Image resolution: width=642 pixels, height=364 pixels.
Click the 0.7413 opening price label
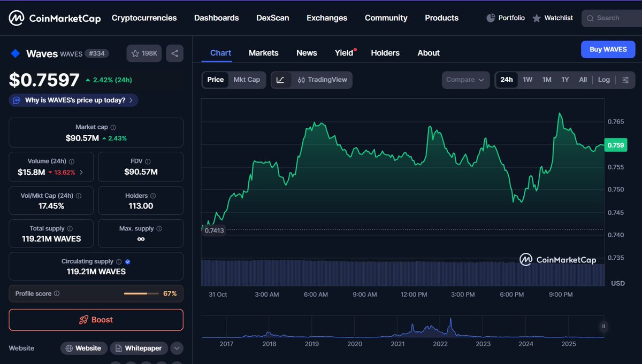(214, 230)
